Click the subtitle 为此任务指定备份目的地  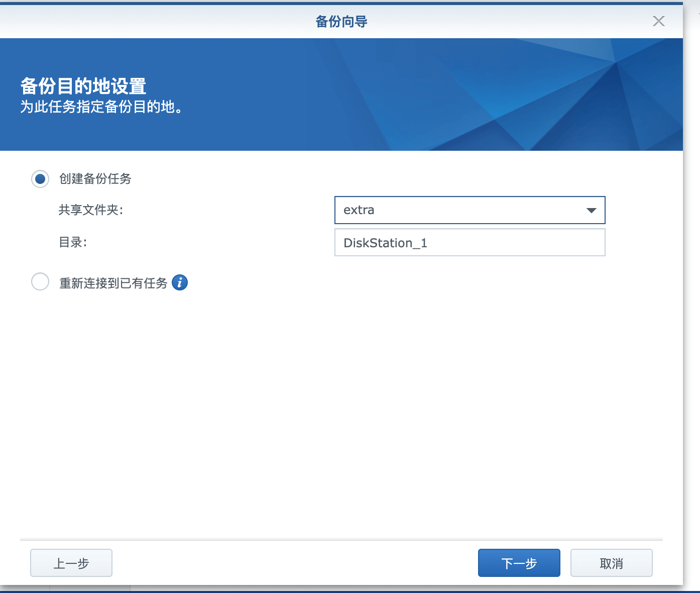[101, 107]
